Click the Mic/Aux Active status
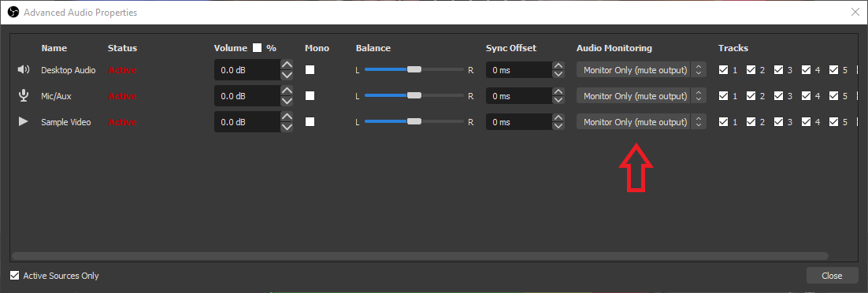868x293 pixels. (122, 96)
